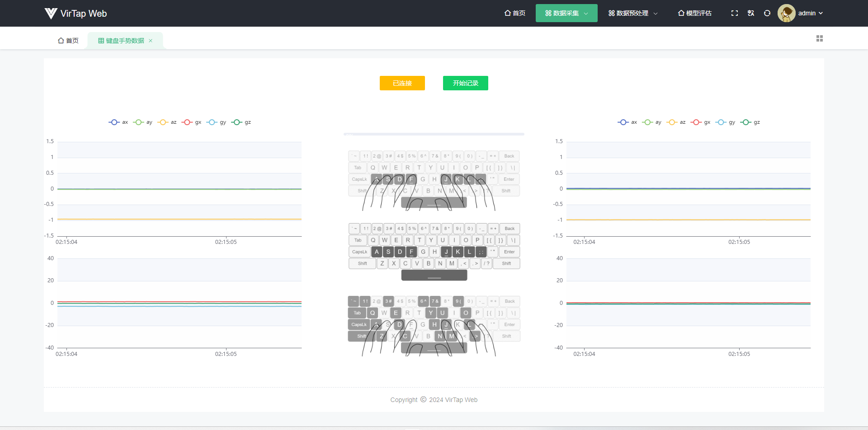
Task: Expand the 数据采集 dropdown menu
Action: tap(566, 14)
